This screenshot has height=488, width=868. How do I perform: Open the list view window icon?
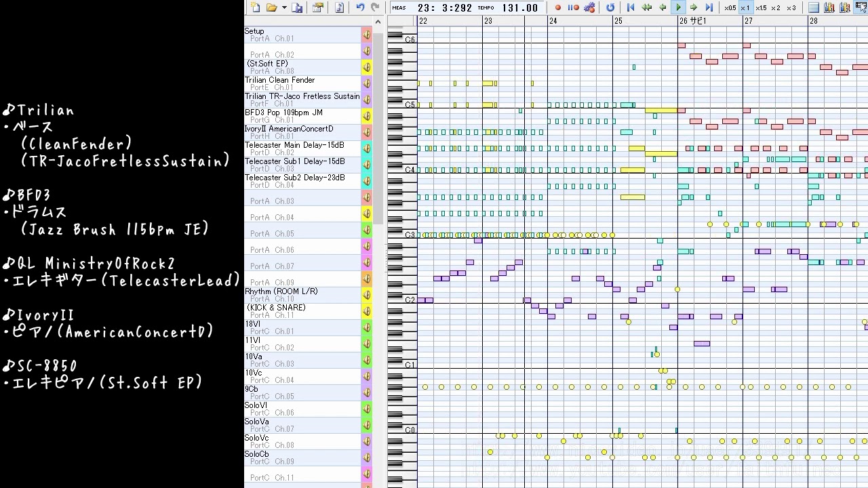pyautogui.click(x=814, y=7)
